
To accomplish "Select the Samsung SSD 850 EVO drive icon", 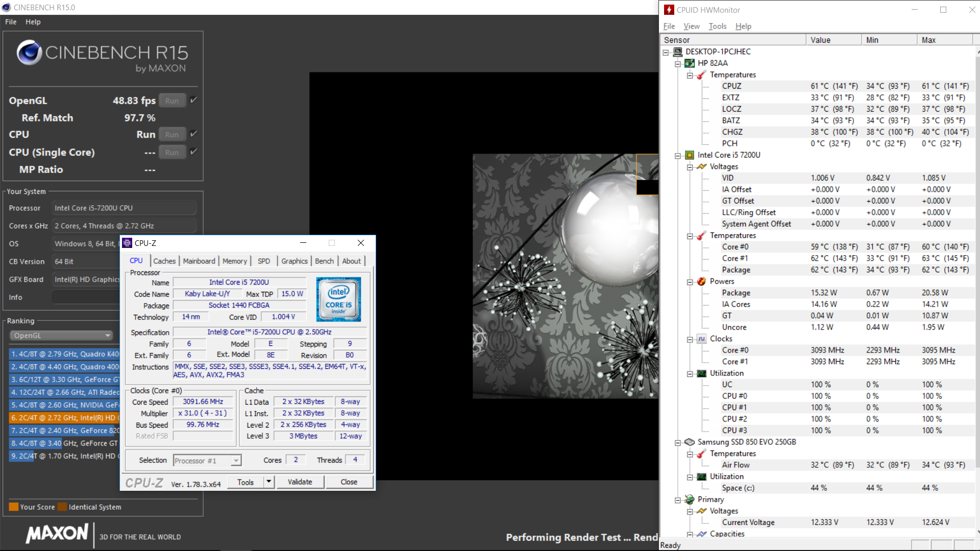I will pyautogui.click(x=690, y=442).
